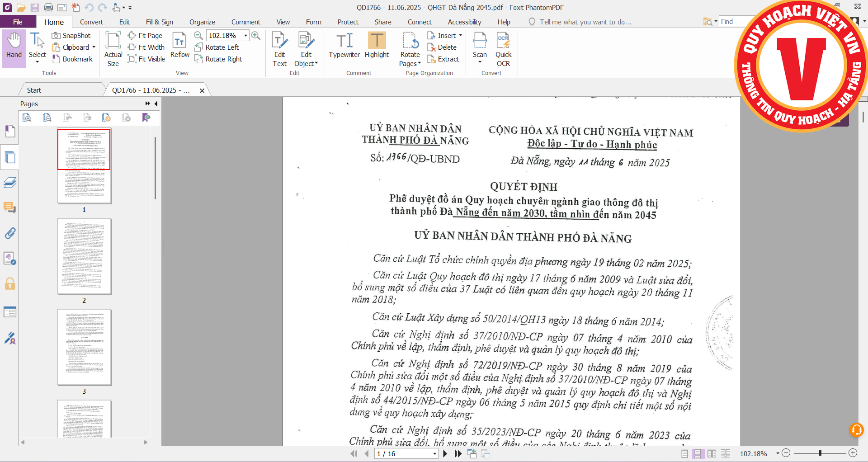
Task: Switch to the Protect tab
Action: click(348, 22)
